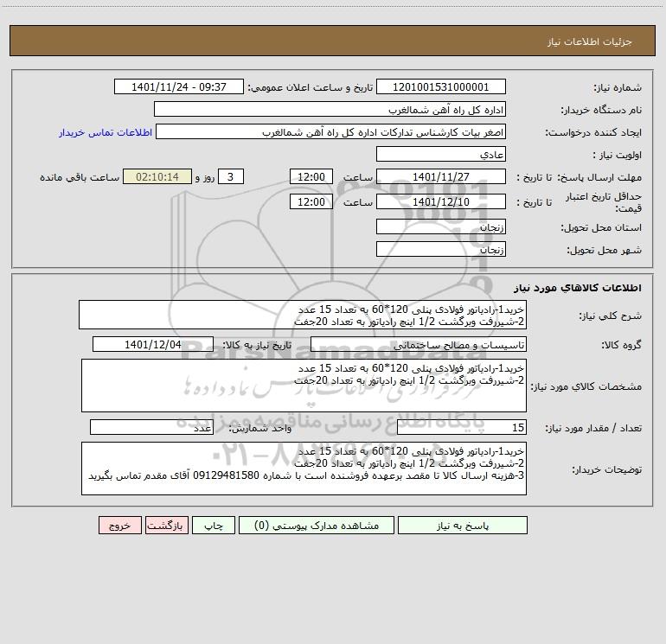Image resolution: width=666 pixels, height=644 pixels.
Task: Click the اطلاعات کالاهای مورد نیاز section heading
Action: coord(578,288)
